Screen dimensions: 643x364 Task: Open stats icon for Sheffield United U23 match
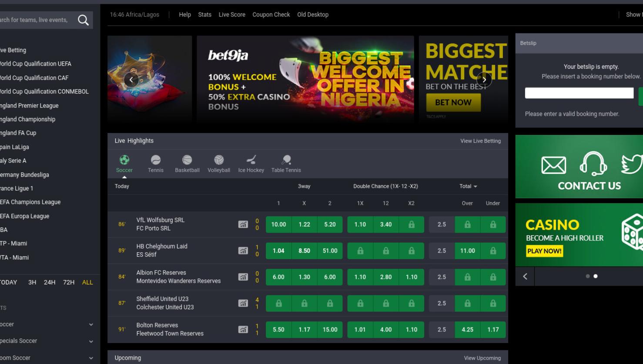243,303
